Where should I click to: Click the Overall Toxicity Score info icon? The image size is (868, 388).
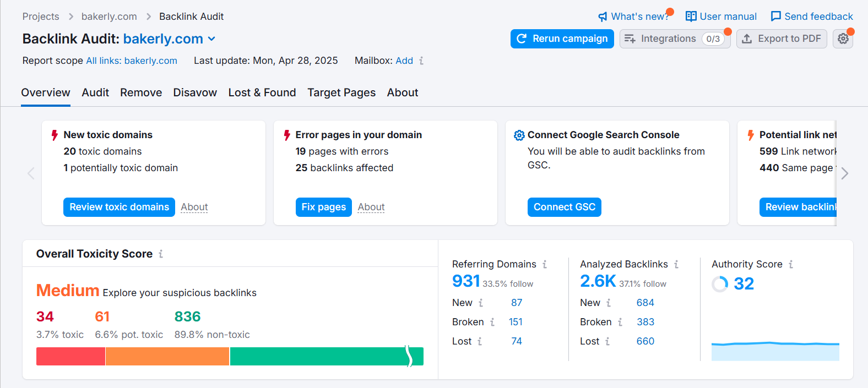click(x=161, y=254)
